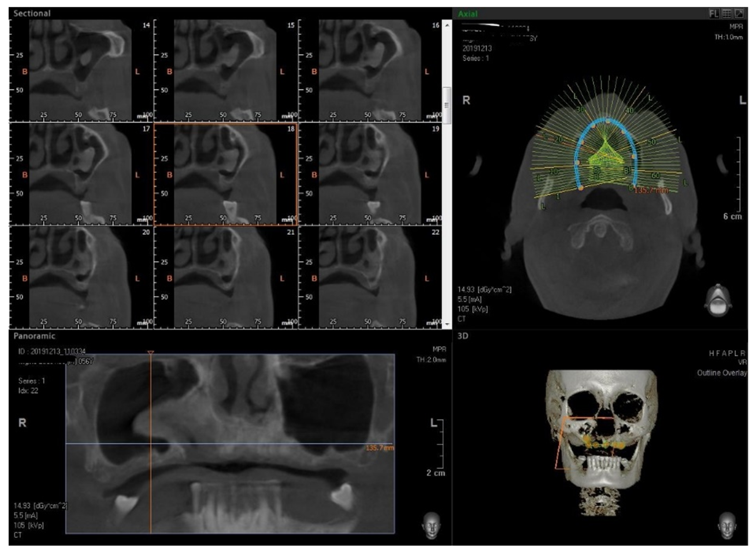Click the face orientation icon in Panoramic view
The width and height of the screenshot is (756, 555).
pyautogui.click(x=432, y=526)
